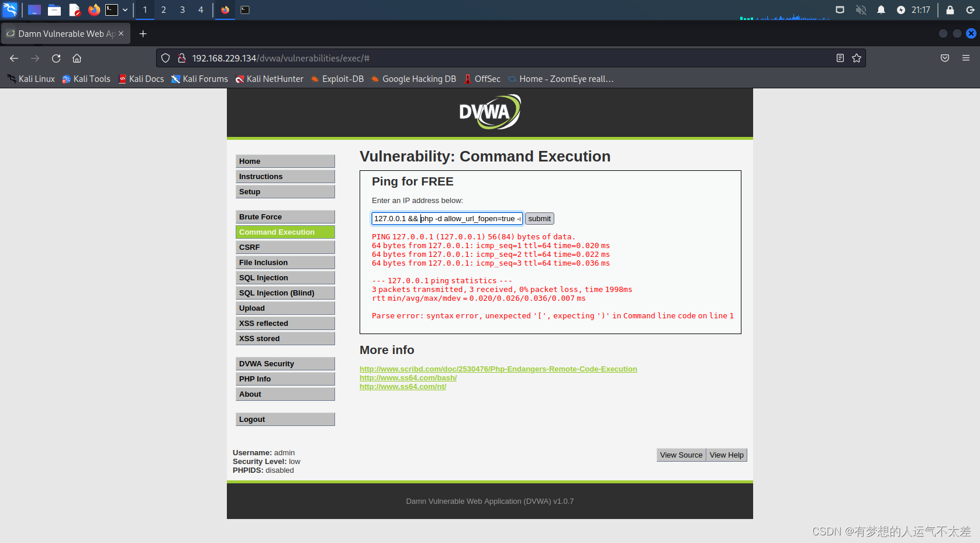The height and width of the screenshot is (543, 980).
Task: Expand the terminal dropdown arrow in the panel
Action: point(125,10)
